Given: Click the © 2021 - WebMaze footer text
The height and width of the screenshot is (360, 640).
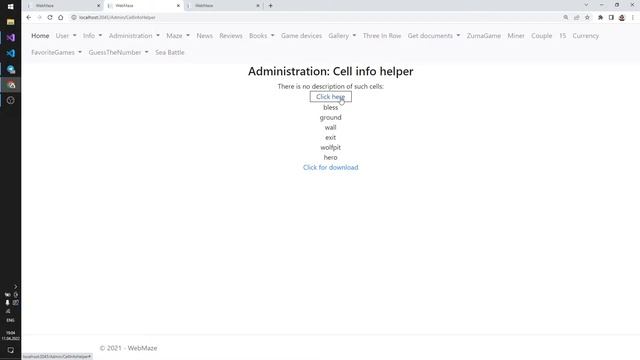Looking at the screenshot, I should 129,348.
